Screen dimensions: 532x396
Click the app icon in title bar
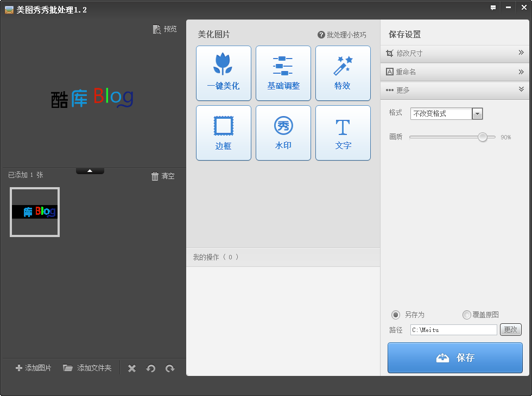point(9,10)
